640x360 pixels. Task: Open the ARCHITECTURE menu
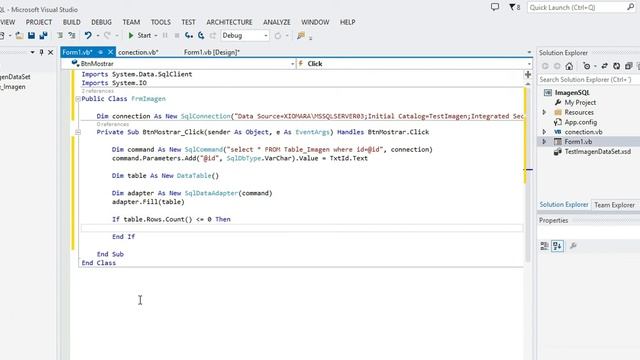[229, 22]
